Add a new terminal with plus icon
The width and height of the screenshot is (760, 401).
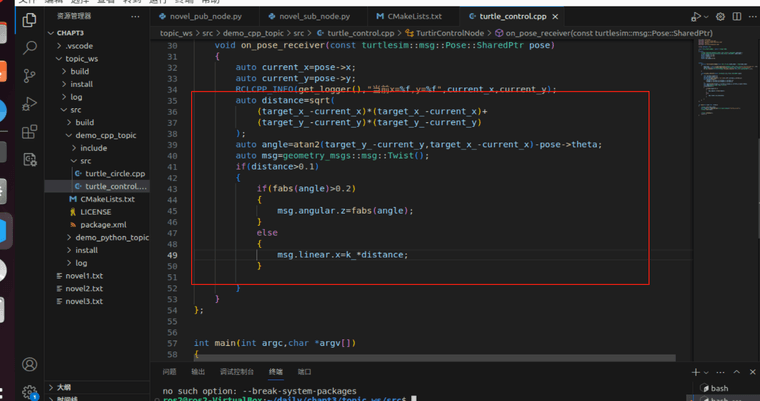696,372
